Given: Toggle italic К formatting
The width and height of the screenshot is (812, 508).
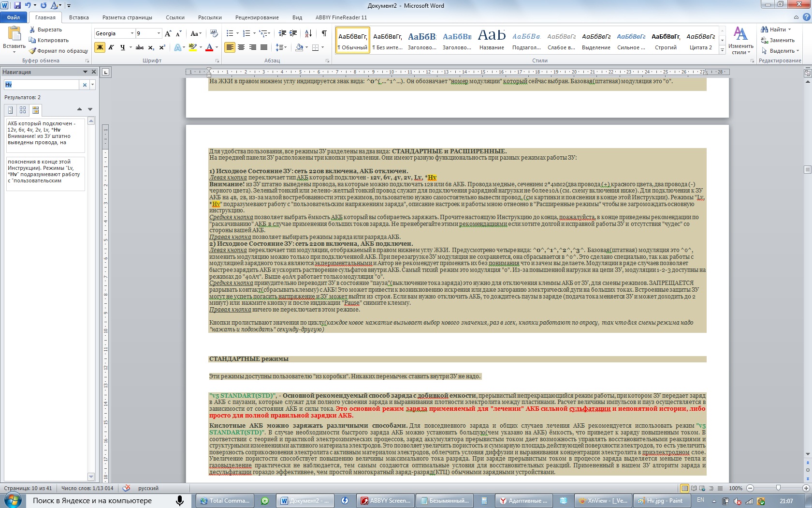Looking at the screenshot, I should (x=111, y=47).
